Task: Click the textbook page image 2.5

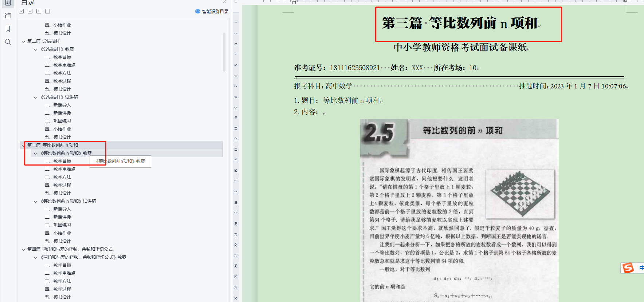Action: click(x=459, y=210)
